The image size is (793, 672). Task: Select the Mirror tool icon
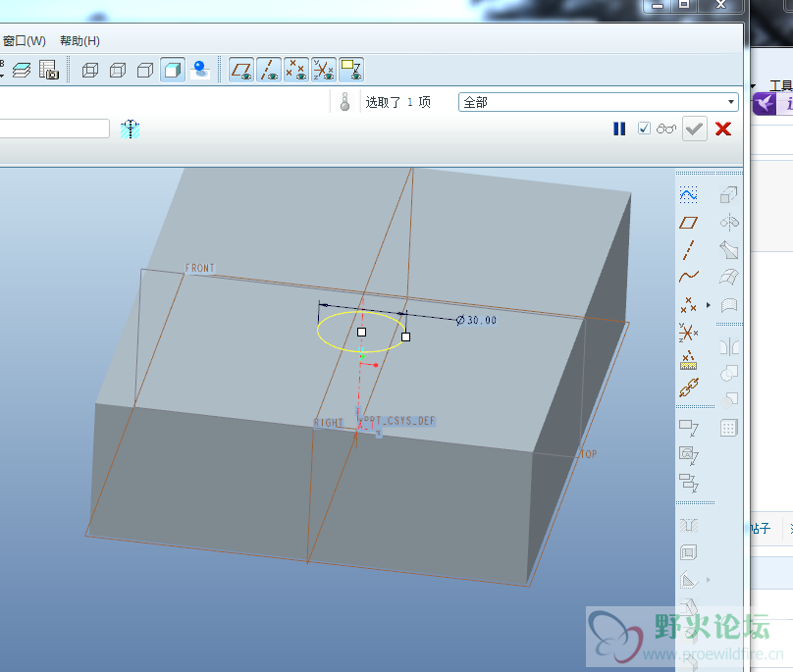729,347
